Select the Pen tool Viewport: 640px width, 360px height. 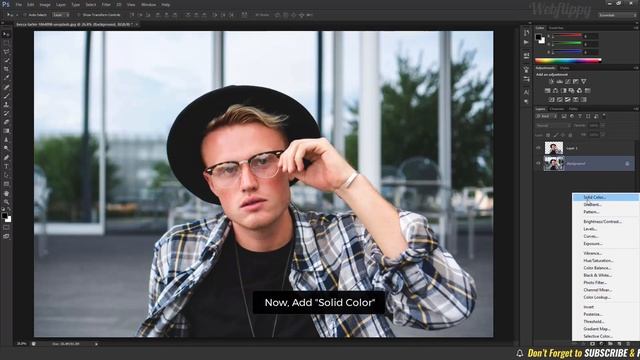[6, 158]
